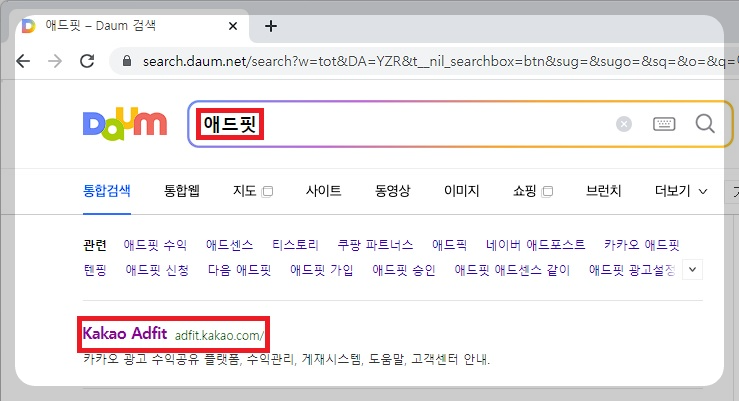Click related search 텐핑

point(95,270)
